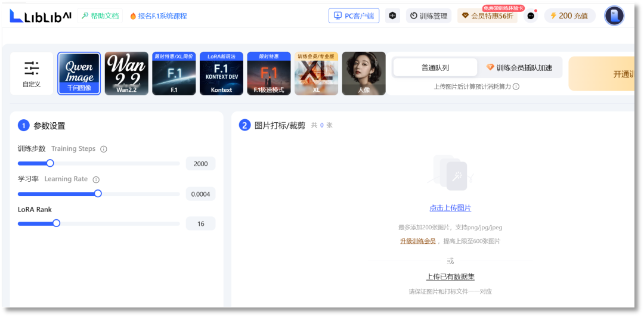
Task: Click the PC客户端 download button
Action: [x=354, y=16]
